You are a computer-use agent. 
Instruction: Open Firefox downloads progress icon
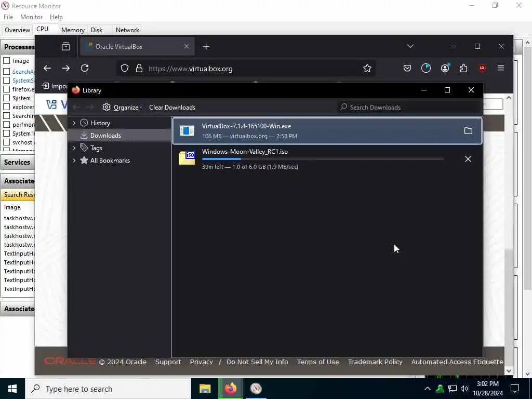pyautogui.click(x=426, y=68)
